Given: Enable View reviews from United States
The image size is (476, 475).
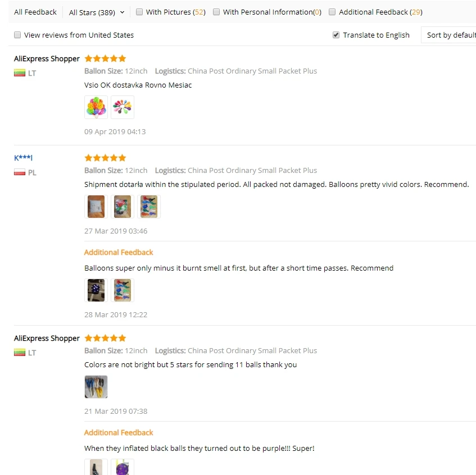Looking at the screenshot, I should coord(17,35).
